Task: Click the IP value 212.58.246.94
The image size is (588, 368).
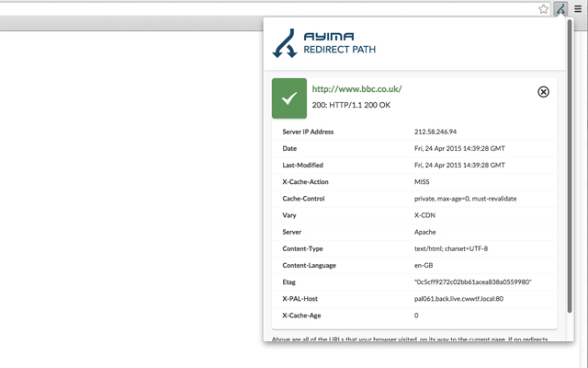Action: (435, 132)
